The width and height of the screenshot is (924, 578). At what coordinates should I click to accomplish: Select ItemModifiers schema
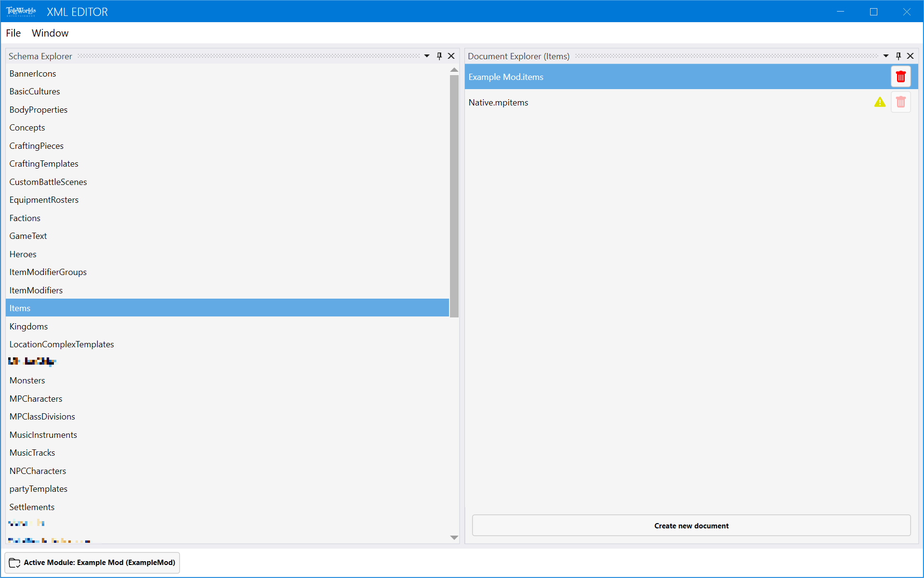point(227,290)
